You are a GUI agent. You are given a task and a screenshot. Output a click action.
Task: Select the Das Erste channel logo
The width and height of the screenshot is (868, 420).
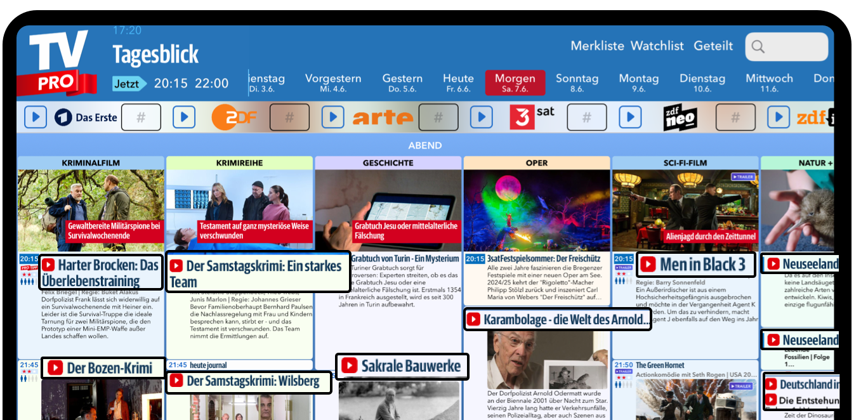(86, 117)
